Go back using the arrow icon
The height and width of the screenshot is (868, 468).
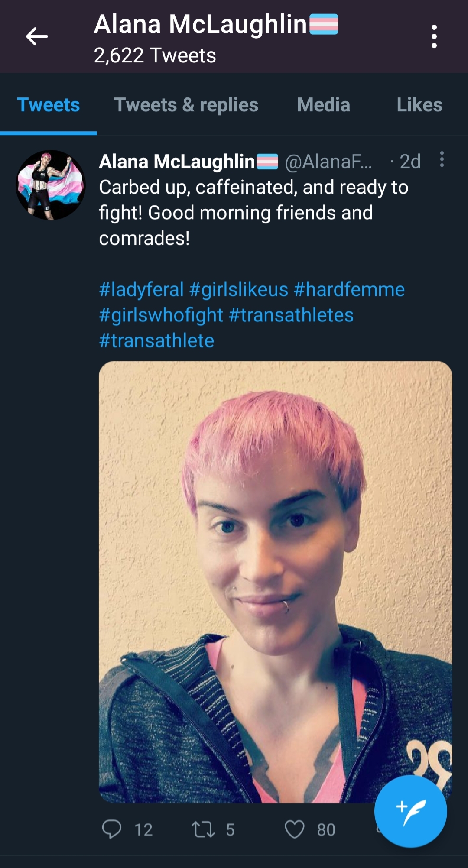[37, 36]
